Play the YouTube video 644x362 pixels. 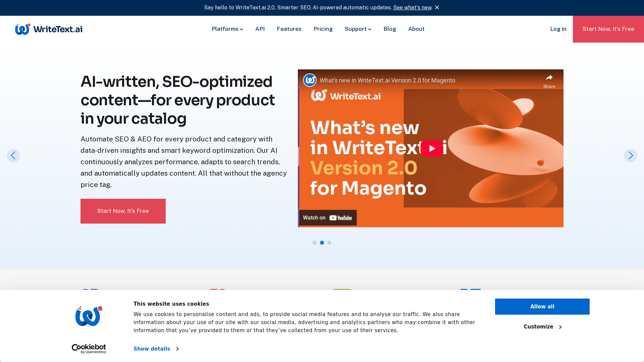(432, 148)
